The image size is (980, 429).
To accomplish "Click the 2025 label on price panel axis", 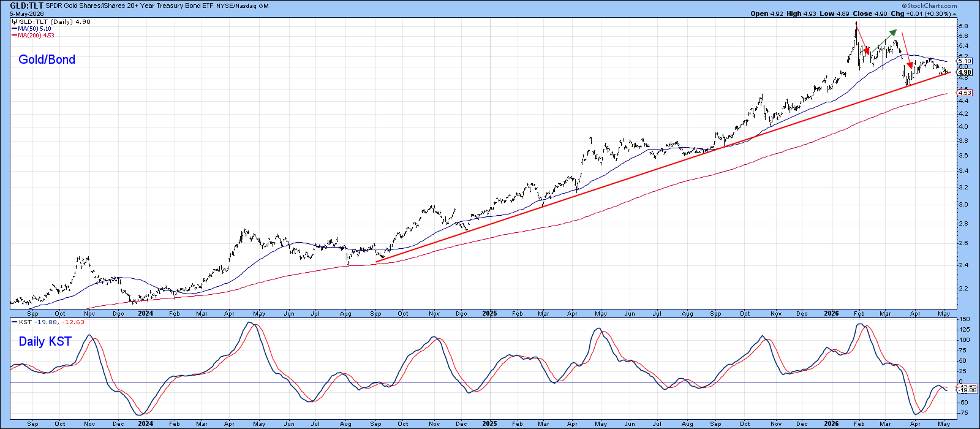I will point(489,313).
